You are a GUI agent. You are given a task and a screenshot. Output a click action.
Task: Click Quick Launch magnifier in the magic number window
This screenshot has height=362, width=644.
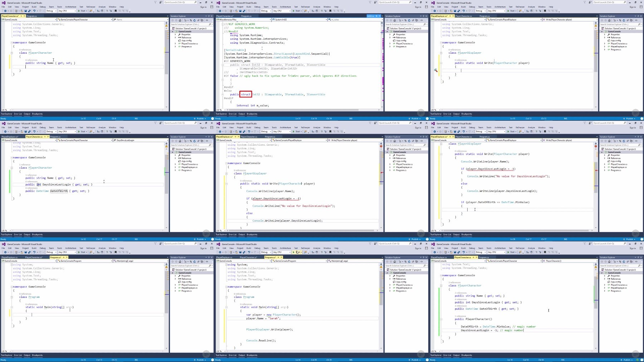625,243
